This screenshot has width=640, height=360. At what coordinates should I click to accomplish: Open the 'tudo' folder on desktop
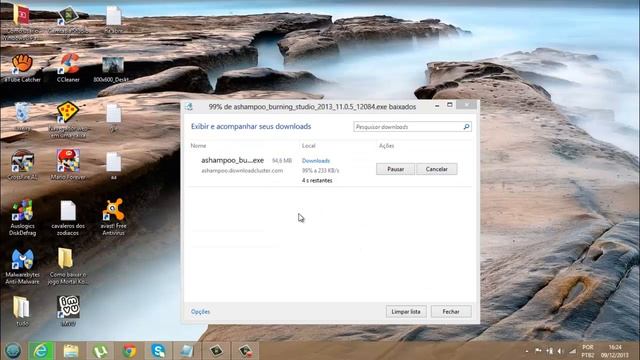[22, 311]
